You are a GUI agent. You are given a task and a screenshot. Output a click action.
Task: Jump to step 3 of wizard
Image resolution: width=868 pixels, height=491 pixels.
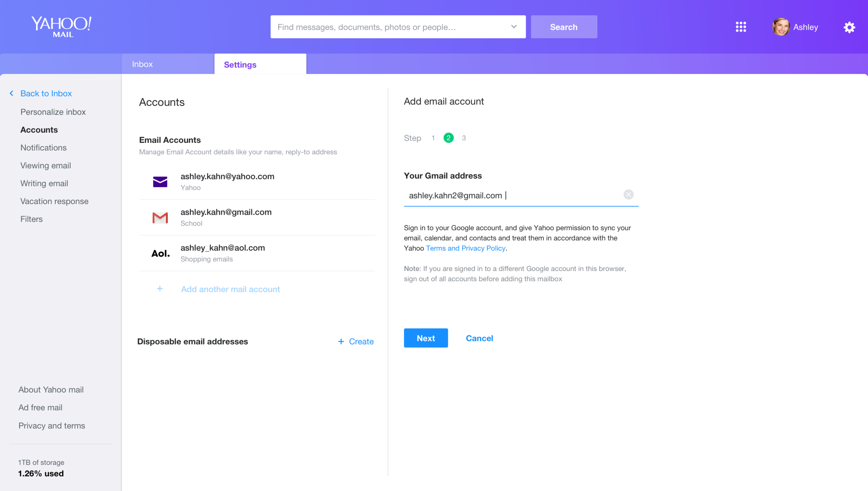tap(464, 138)
